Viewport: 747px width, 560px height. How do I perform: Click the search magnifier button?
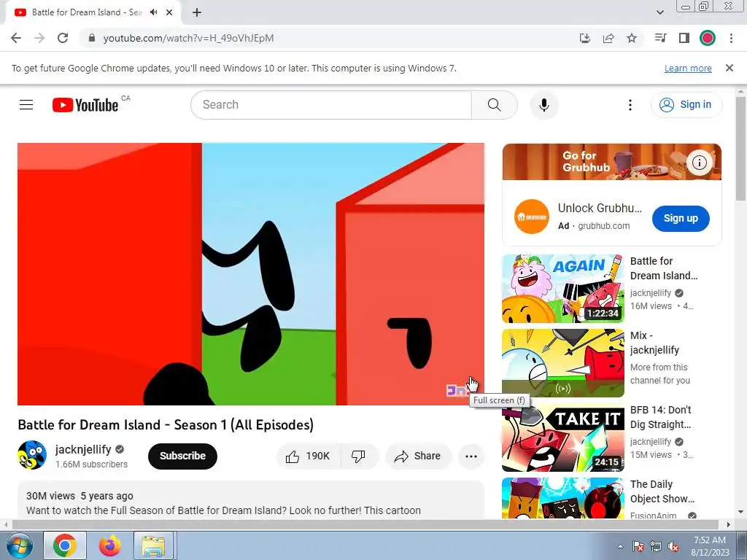494,105
